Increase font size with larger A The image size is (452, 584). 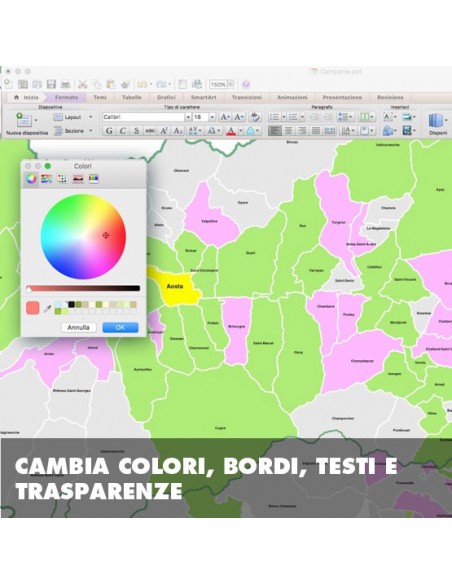click(225, 117)
